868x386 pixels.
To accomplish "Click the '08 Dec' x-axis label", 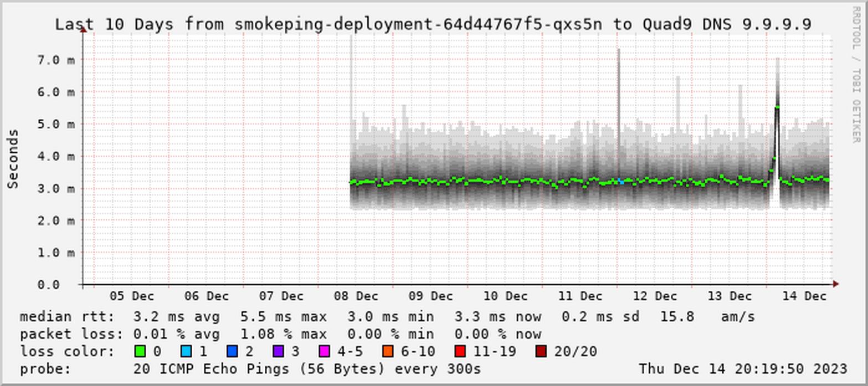I will click(x=356, y=296).
